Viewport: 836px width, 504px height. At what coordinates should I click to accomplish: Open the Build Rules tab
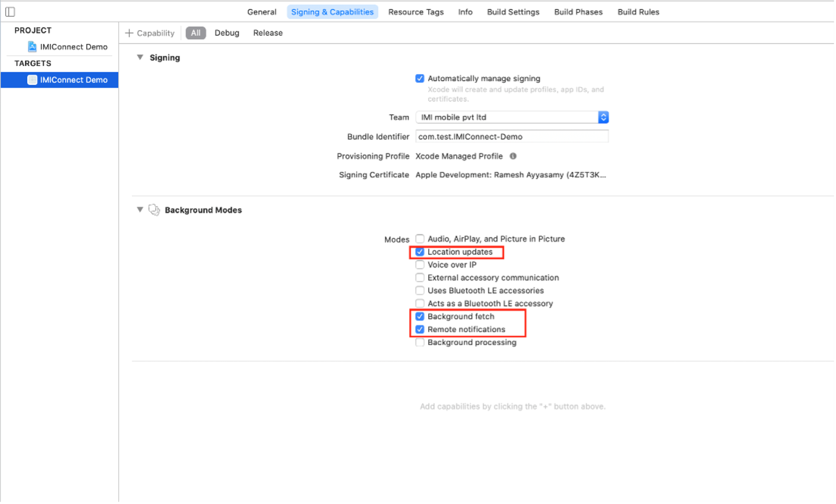pyautogui.click(x=638, y=12)
